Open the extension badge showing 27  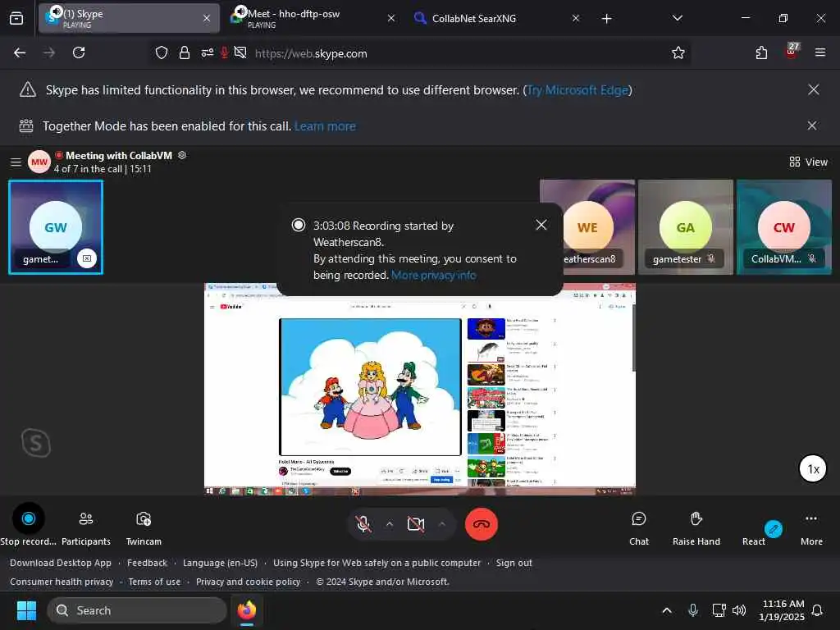(x=792, y=51)
